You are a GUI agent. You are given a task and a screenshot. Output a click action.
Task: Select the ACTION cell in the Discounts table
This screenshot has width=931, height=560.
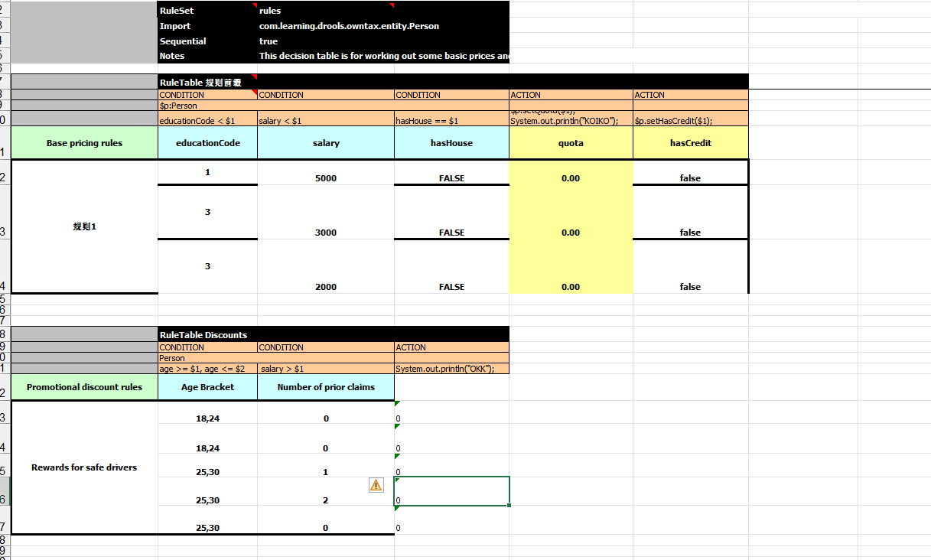click(451, 347)
